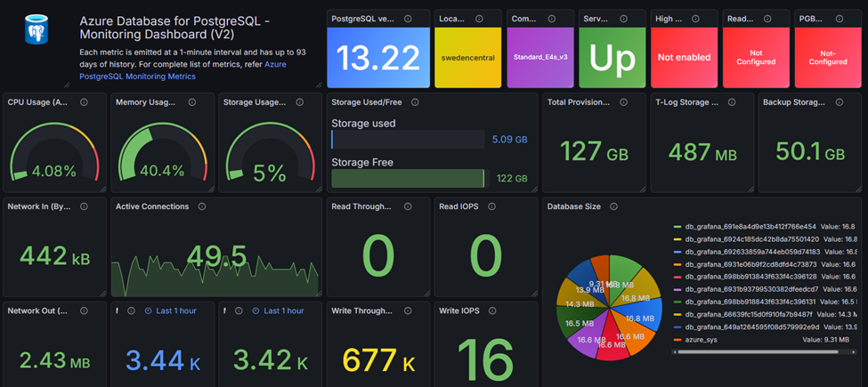Image resolution: width=868 pixels, height=387 pixels.
Task: Click info icon on PostgreSQL version panel
Action: coord(408,19)
